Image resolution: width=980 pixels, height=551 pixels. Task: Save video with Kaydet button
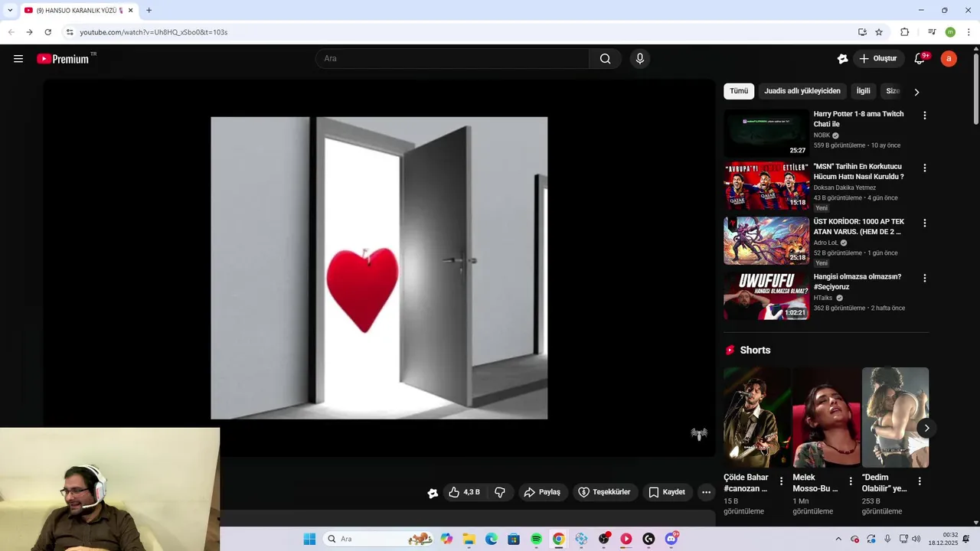tap(667, 492)
